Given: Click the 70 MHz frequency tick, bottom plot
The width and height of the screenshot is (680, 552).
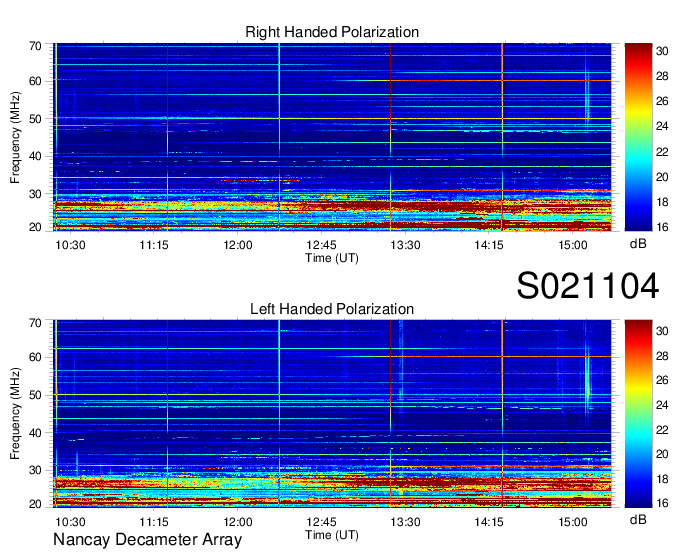Looking at the screenshot, I should [x=36, y=323].
